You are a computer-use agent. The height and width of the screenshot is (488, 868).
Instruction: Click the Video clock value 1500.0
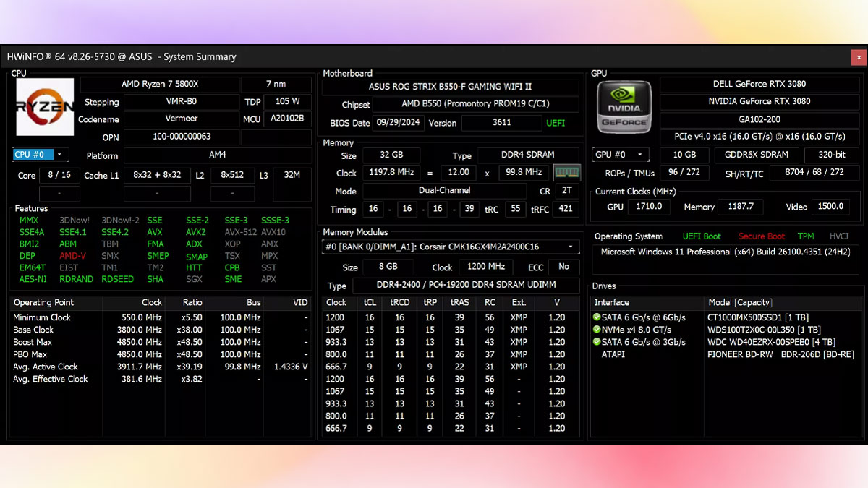[830, 207]
